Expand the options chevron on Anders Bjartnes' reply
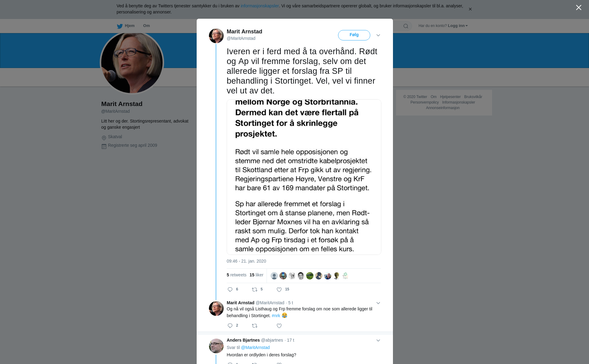 tap(378, 340)
